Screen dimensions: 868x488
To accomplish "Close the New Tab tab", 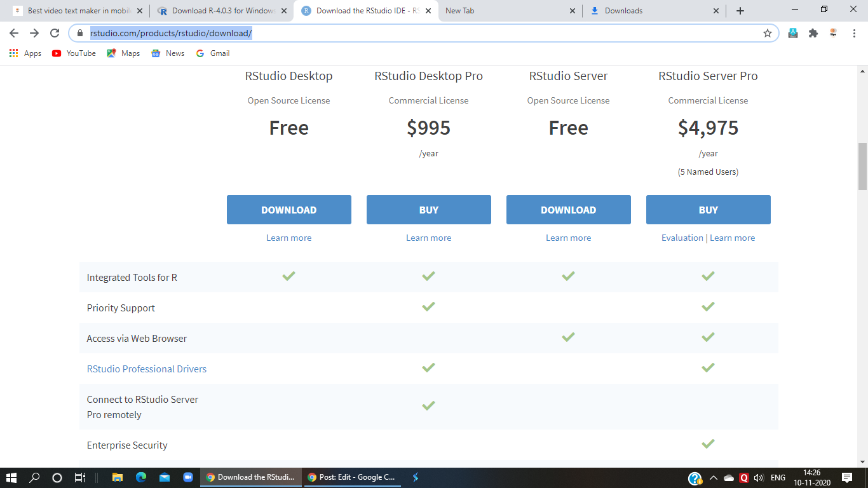I will pyautogui.click(x=573, y=11).
